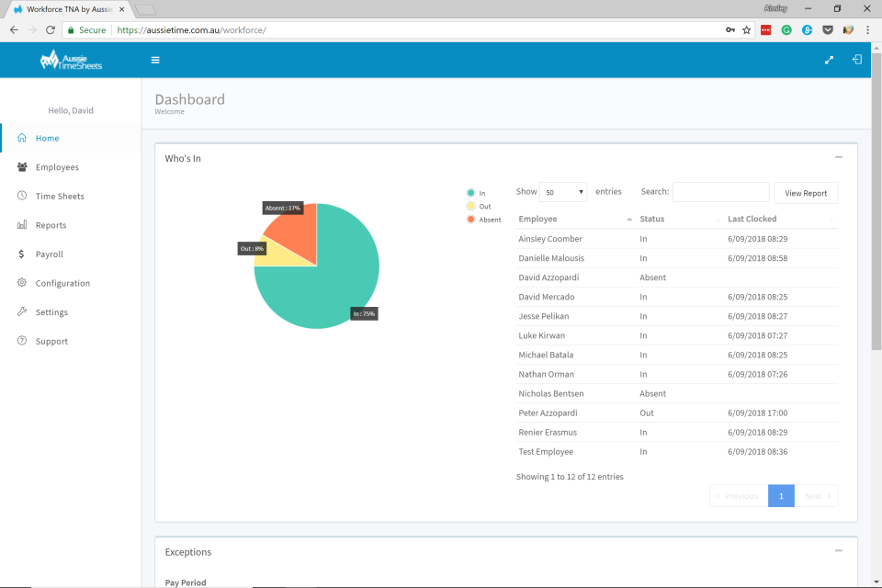Collapse the Exceptions panel

pyautogui.click(x=837, y=551)
